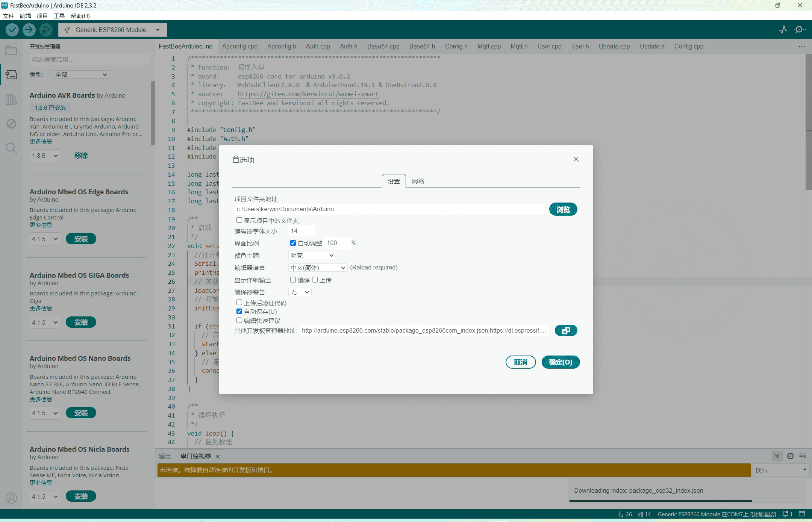Open the 换行 line ending dropdown
812x522 pixels.
pos(780,470)
